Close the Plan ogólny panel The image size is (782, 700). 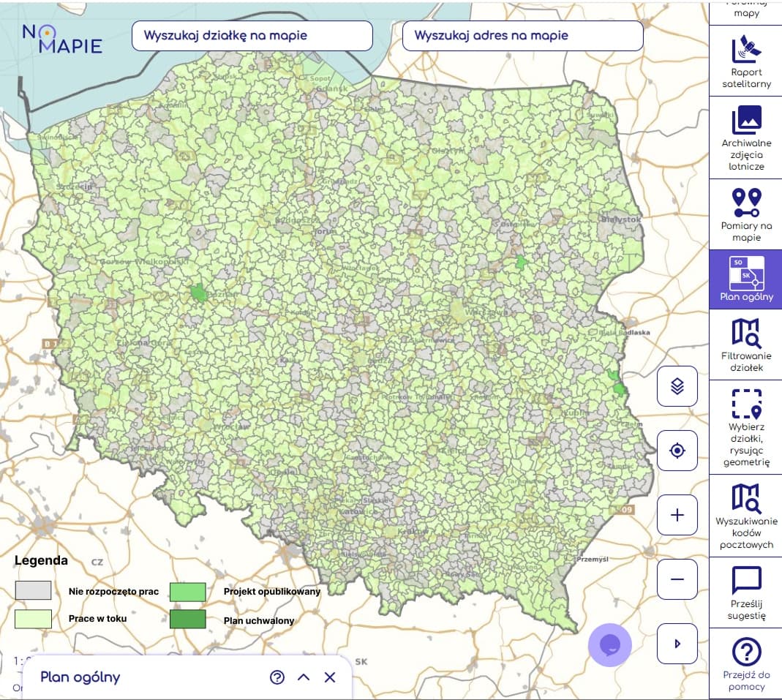330,677
